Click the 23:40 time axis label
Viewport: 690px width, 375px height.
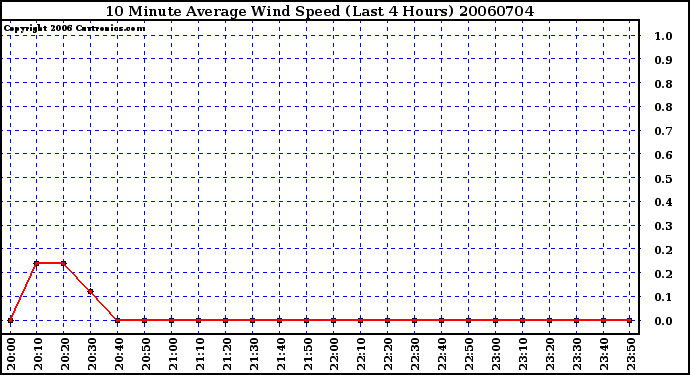point(604,354)
